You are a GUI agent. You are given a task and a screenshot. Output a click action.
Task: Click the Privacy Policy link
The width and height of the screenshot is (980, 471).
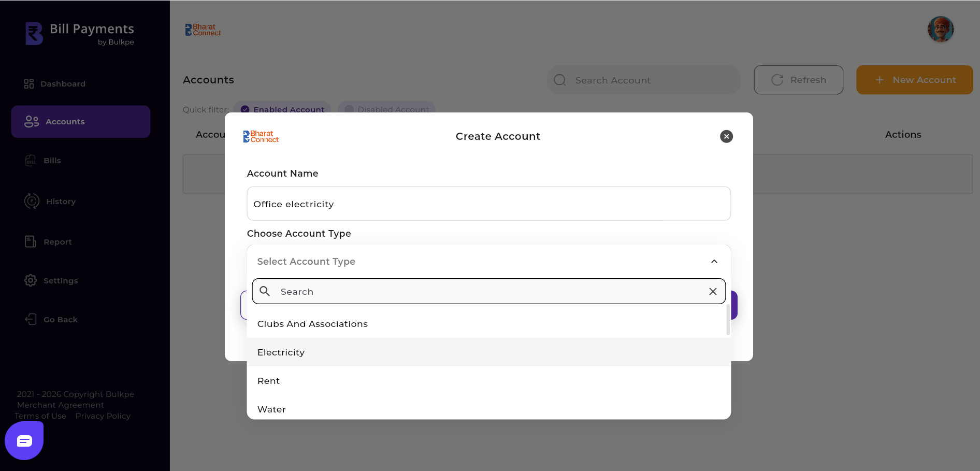pyautogui.click(x=103, y=416)
